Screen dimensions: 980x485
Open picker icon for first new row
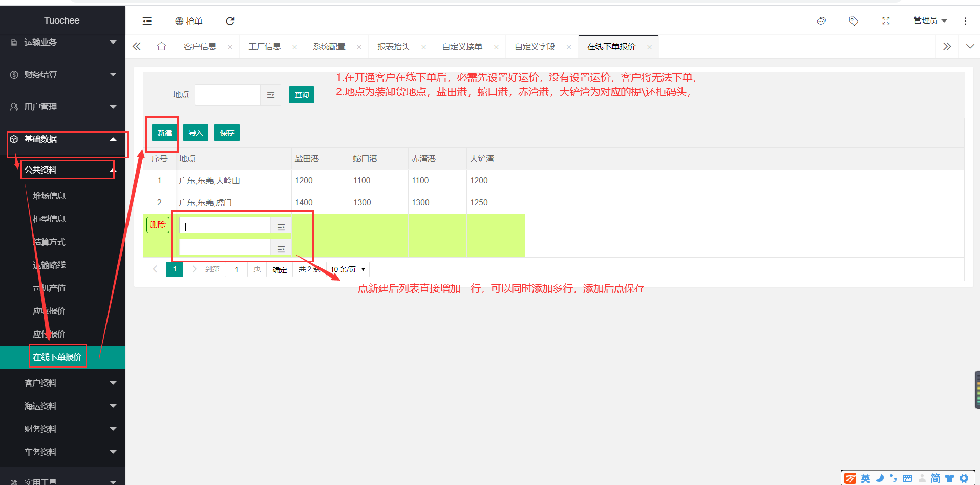281,226
